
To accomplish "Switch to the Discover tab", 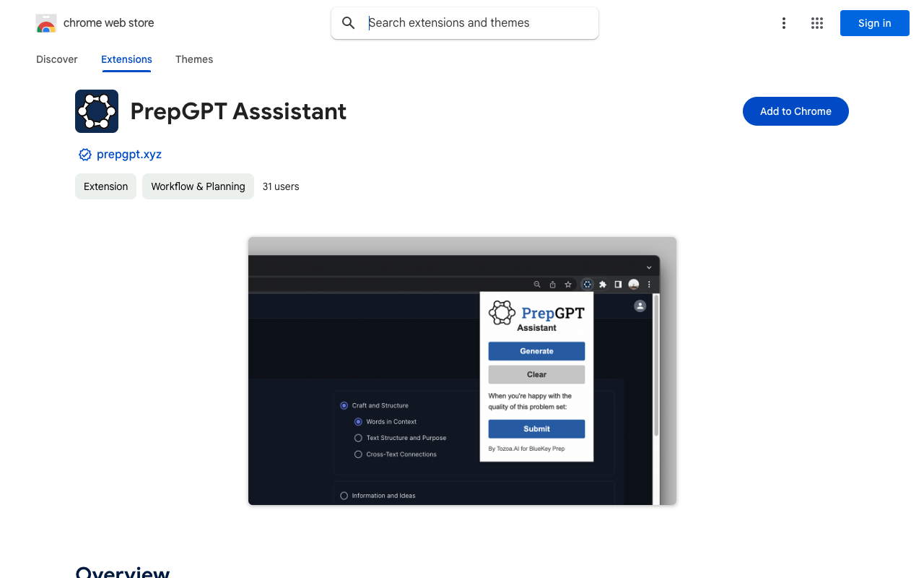I will (57, 59).
